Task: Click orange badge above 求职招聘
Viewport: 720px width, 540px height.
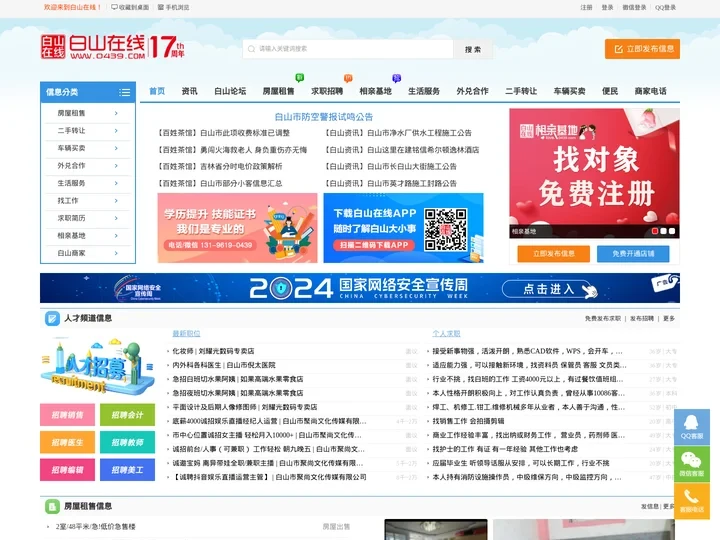Action: (348, 78)
